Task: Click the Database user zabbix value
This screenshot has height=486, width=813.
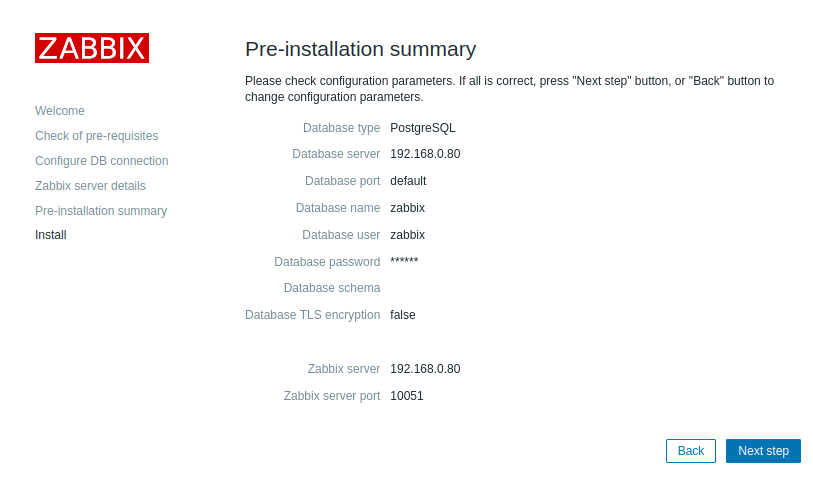Action: click(x=408, y=235)
